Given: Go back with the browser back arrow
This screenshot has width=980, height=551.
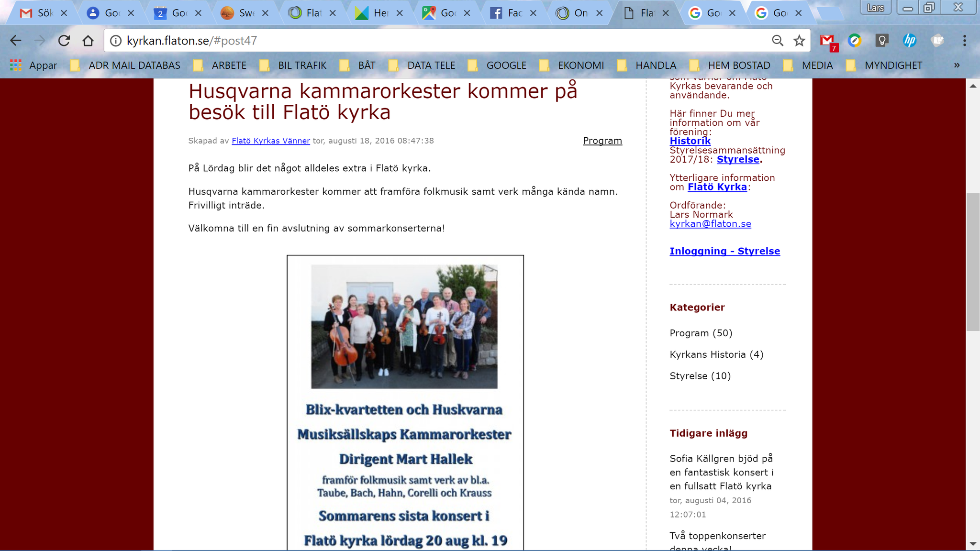Looking at the screenshot, I should pos(16,41).
